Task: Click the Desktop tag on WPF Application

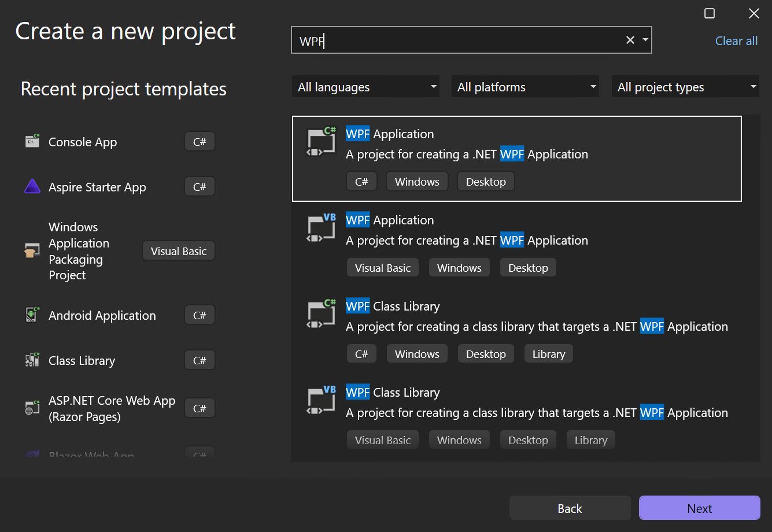Action: click(x=486, y=181)
